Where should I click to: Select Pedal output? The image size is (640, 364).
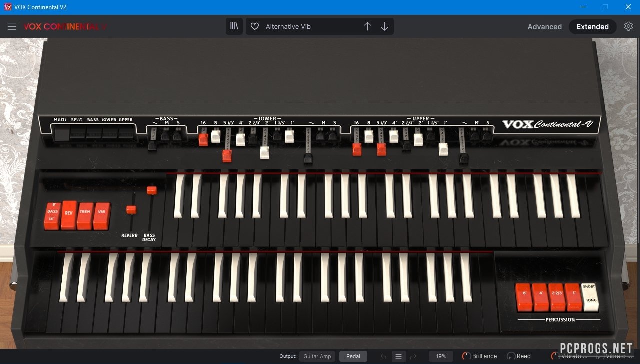point(353,356)
